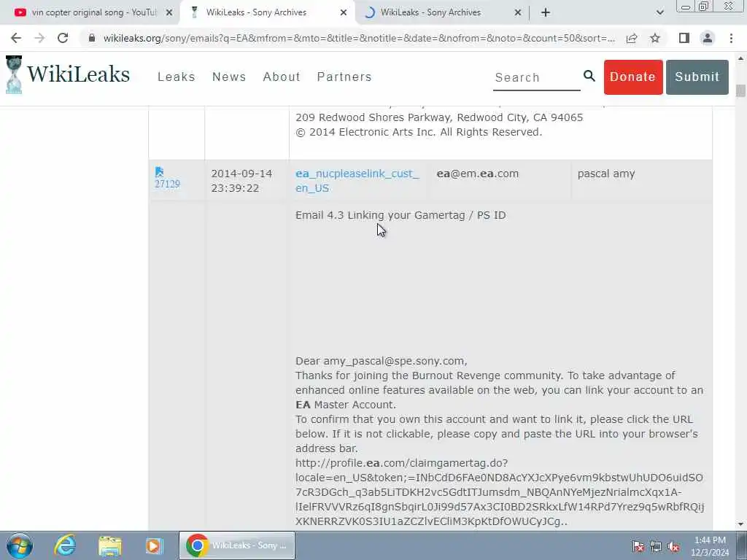Focus the WikiLeaks Search field
Screen dimensions: 747x560
click(x=536, y=77)
